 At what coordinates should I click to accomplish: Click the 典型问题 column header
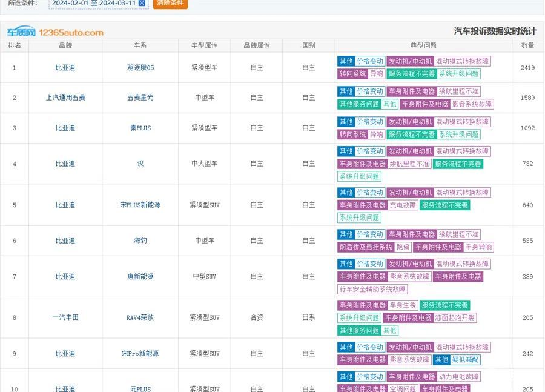423,45
